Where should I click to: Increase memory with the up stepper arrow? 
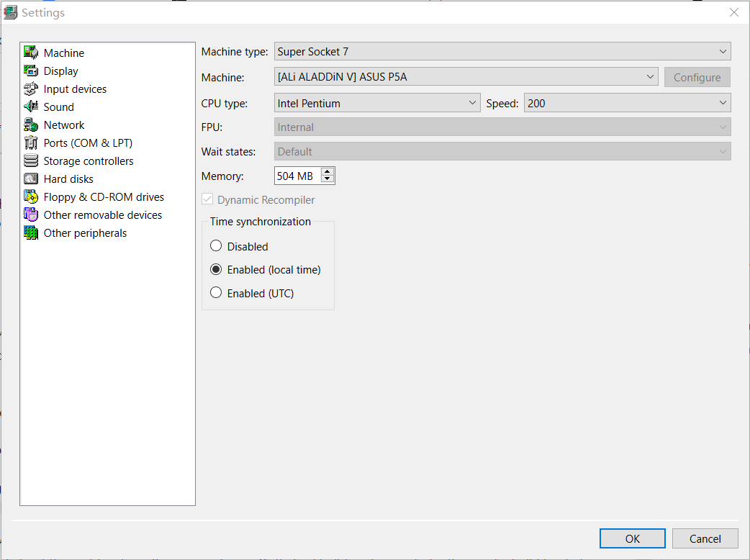coord(330,171)
